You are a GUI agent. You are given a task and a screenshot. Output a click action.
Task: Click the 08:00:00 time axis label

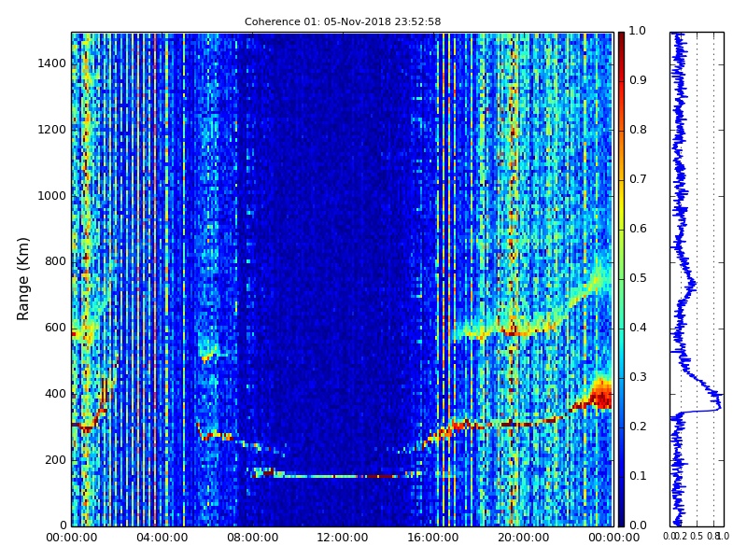pyautogui.click(x=252, y=538)
